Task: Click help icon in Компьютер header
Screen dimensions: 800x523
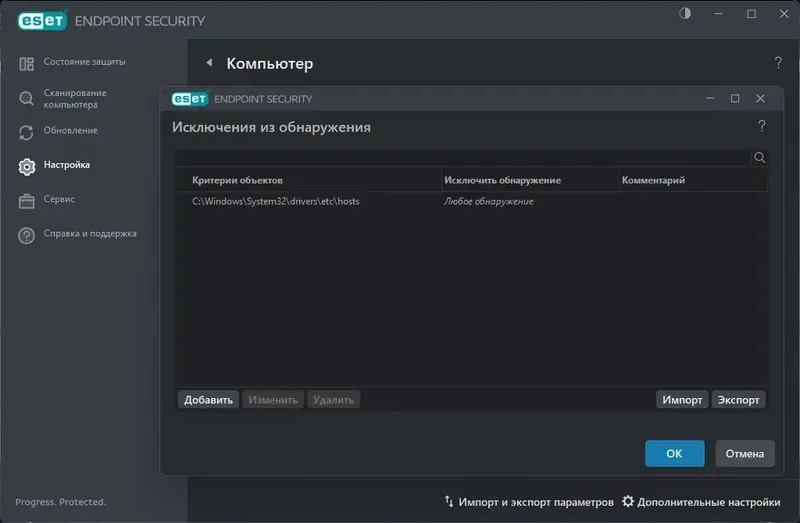Action: click(778, 63)
